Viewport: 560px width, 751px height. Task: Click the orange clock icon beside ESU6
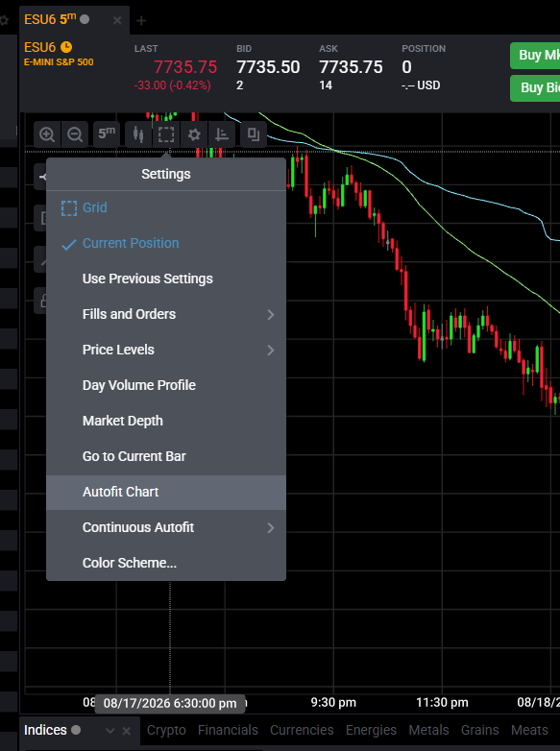tap(66, 47)
